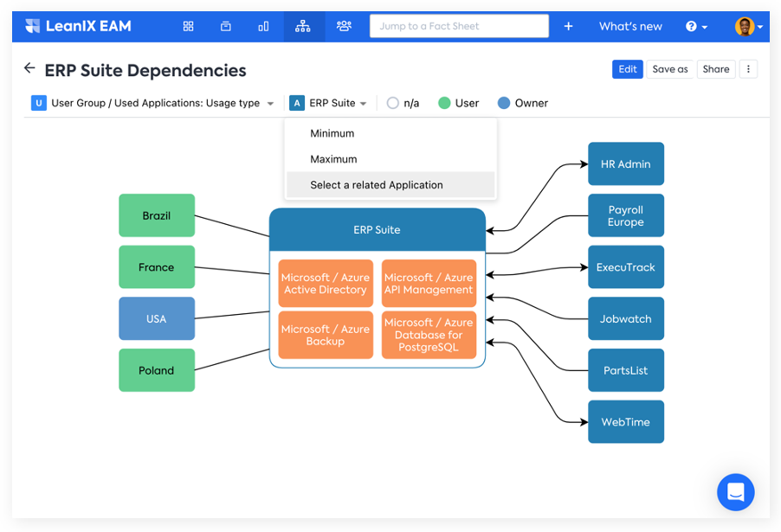Open the diagrams hierarchy icon

pyautogui.click(x=303, y=26)
